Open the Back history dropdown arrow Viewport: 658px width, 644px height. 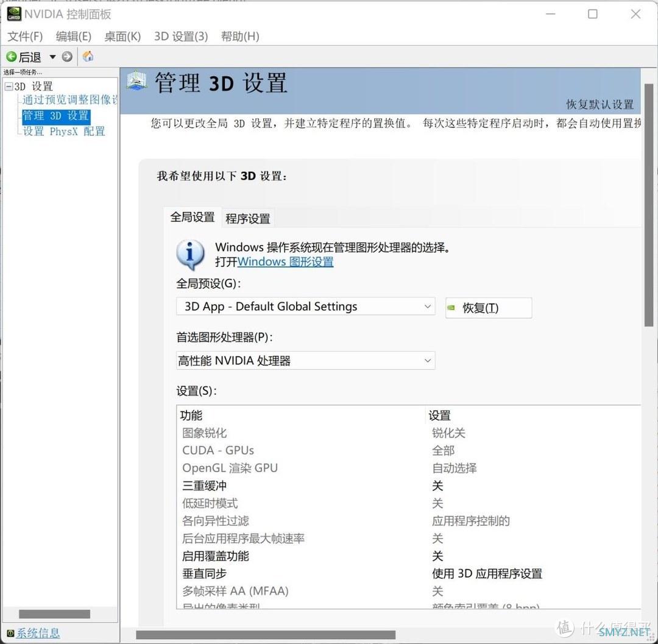tap(52, 57)
